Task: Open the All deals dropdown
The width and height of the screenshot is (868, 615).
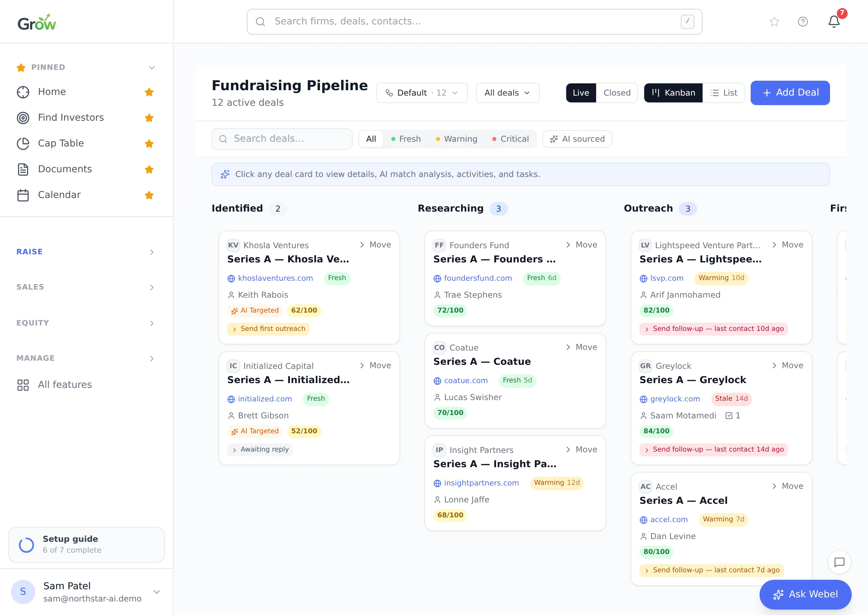Action: [x=507, y=93]
